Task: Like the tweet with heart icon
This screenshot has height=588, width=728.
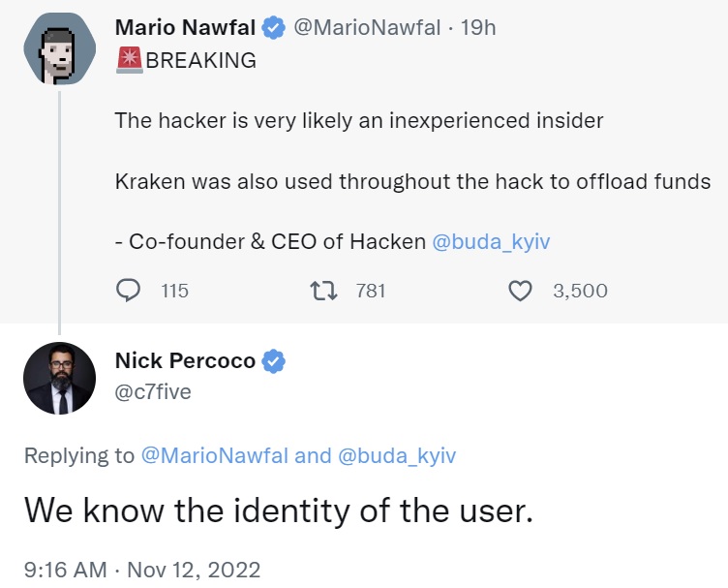Action: pos(521,290)
